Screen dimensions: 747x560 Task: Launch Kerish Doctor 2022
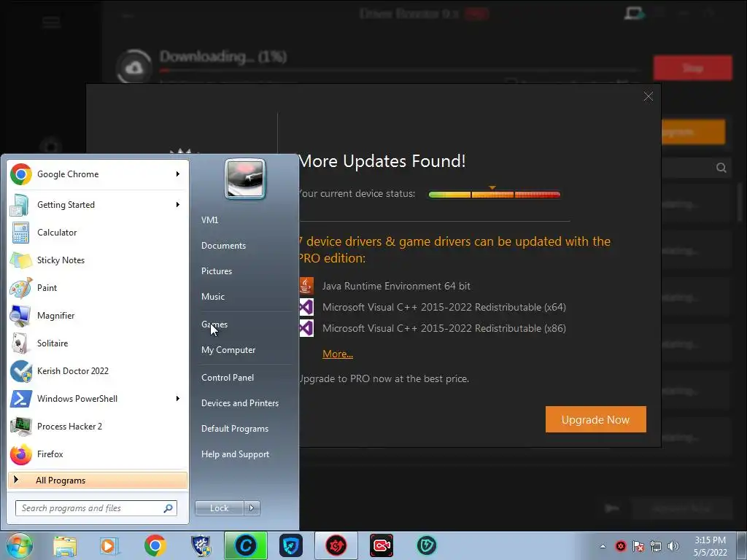98,371
